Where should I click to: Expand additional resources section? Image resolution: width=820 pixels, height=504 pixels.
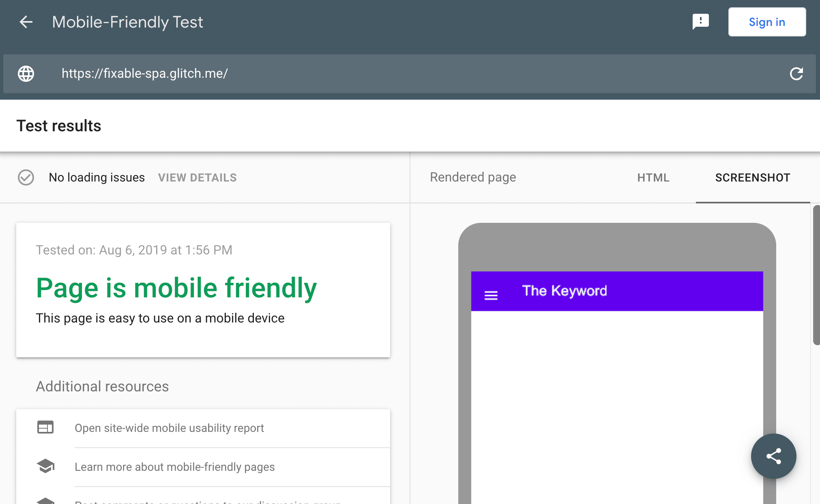click(x=102, y=386)
